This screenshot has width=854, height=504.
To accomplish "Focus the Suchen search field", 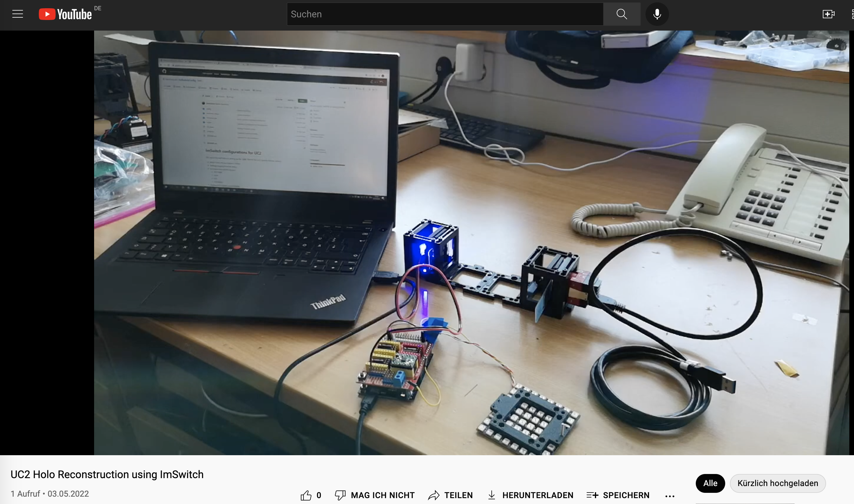I will click(x=445, y=14).
